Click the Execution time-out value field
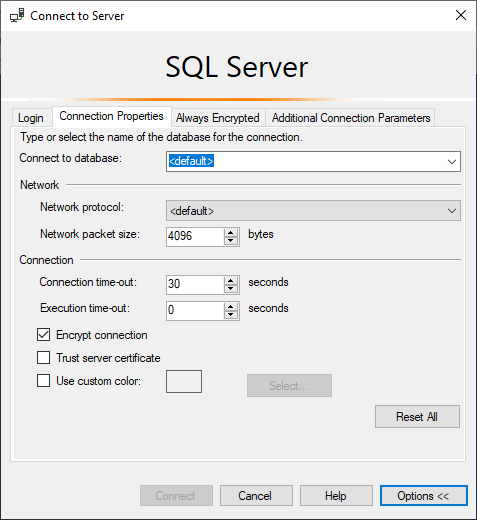This screenshot has width=477, height=520. click(x=195, y=311)
